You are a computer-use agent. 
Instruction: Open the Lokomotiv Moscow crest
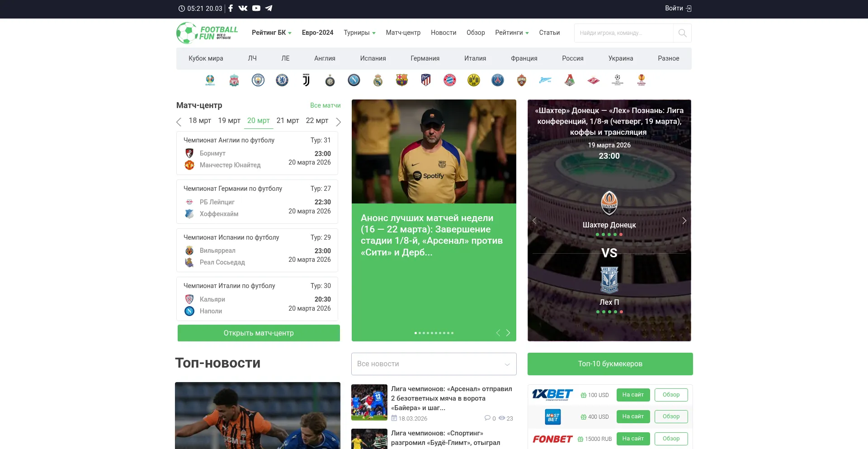(570, 80)
